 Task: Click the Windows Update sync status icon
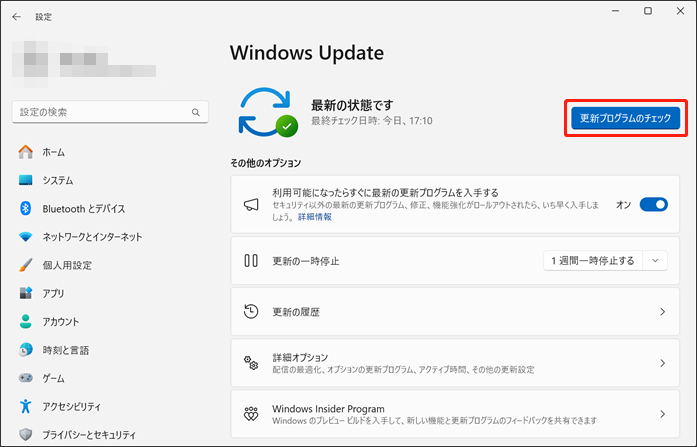[268, 112]
